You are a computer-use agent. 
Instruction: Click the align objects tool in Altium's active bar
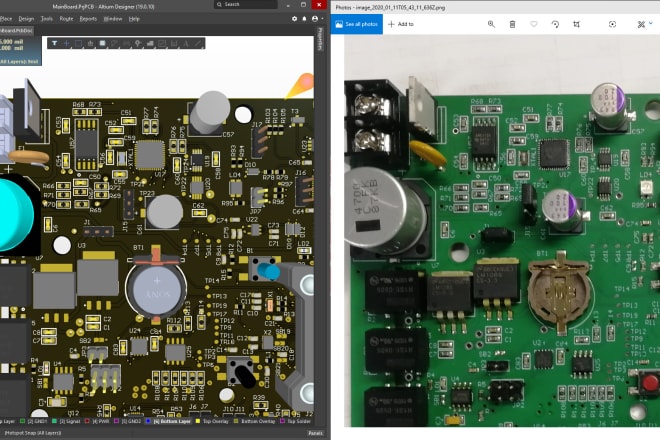click(x=90, y=43)
